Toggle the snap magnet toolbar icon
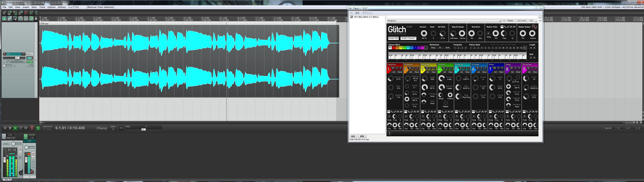Screen dimensions: 644x182 [31, 18]
